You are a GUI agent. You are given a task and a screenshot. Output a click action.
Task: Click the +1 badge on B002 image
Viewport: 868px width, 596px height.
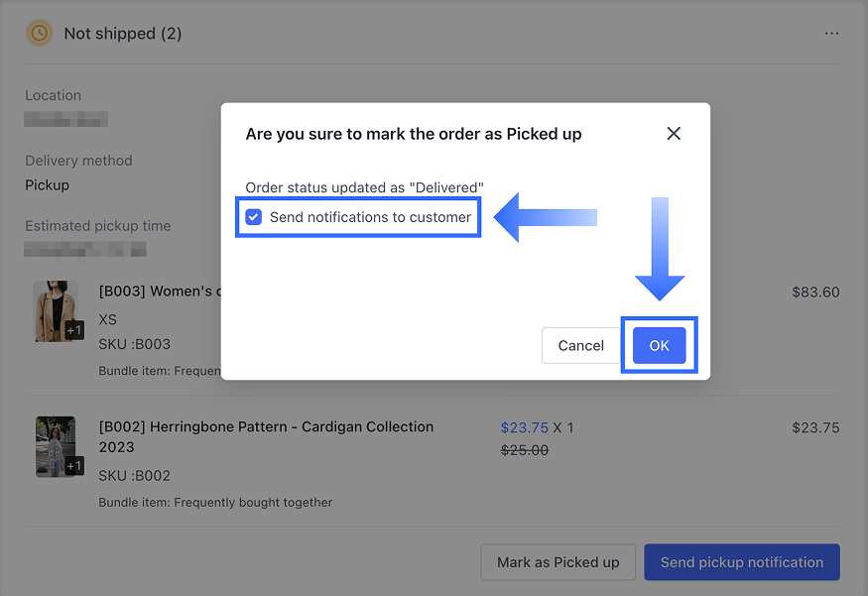[74, 466]
